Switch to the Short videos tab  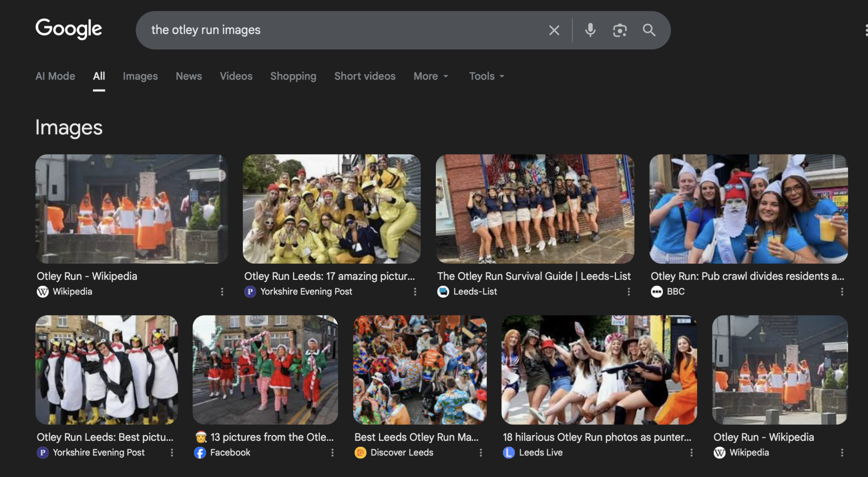point(365,76)
